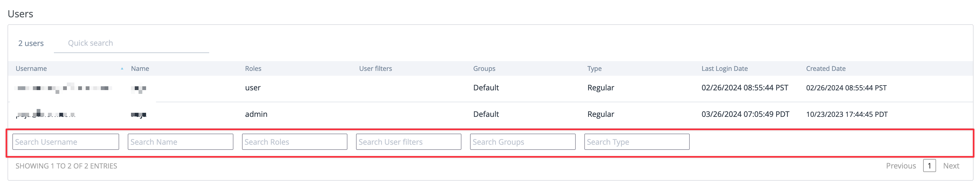Image resolution: width=980 pixels, height=185 pixels.
Task: Go to the Previous page
Action: 900,166
